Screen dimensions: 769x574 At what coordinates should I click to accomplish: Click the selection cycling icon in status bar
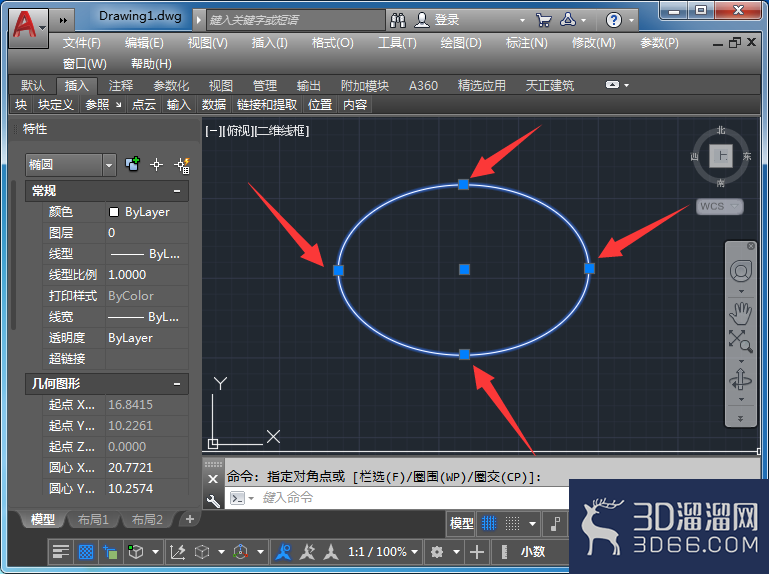(x=110, y=552)
